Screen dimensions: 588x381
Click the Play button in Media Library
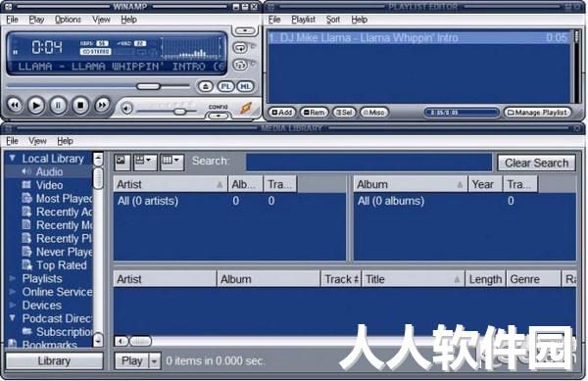click(x=131, y=360)
